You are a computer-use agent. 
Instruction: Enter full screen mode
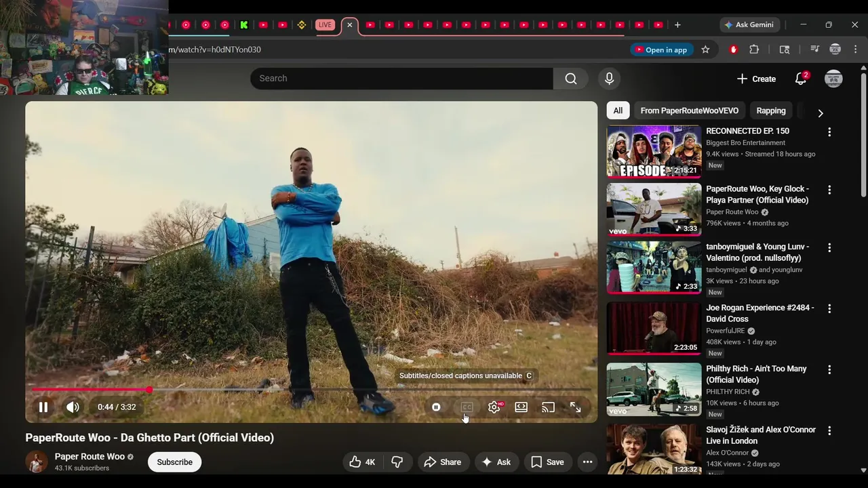click(575, 407)
